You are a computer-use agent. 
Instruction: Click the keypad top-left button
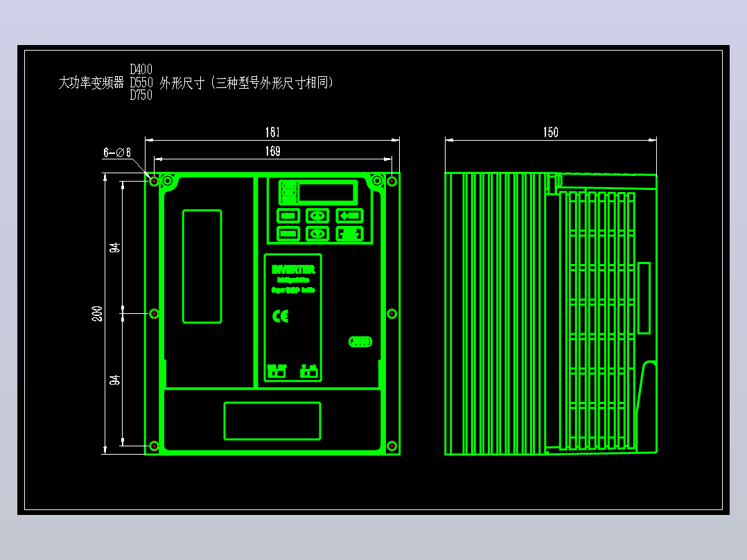[x=288, y=216]
